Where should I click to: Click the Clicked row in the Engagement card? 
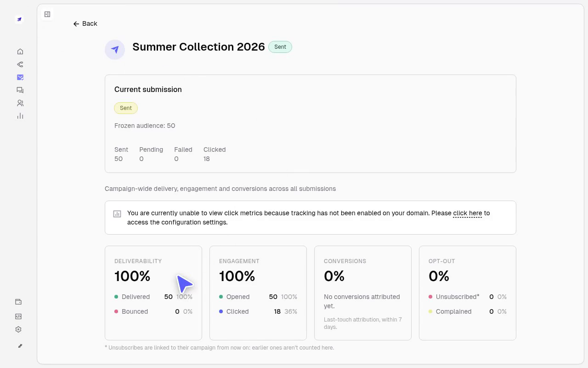[x=258, y=311]
